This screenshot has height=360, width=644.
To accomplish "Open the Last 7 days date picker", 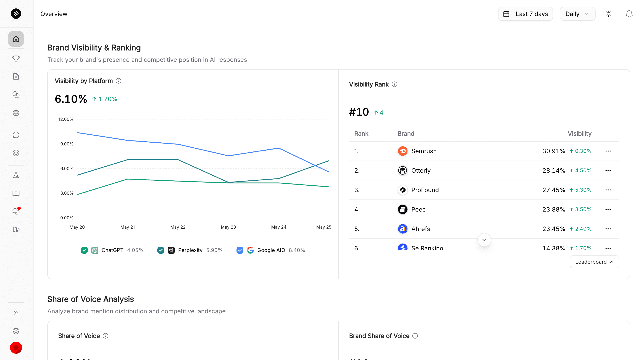I will click(525, 14).
